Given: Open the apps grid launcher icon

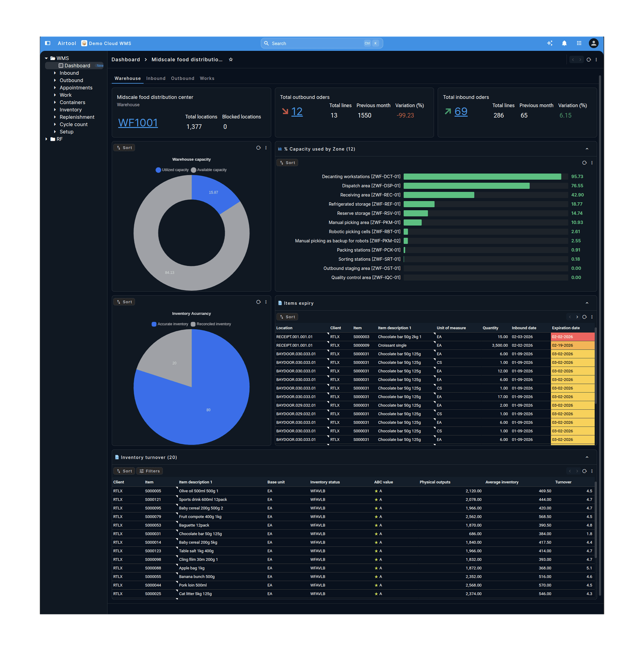Looking at the screenshot, I should (x=579, y=43).
